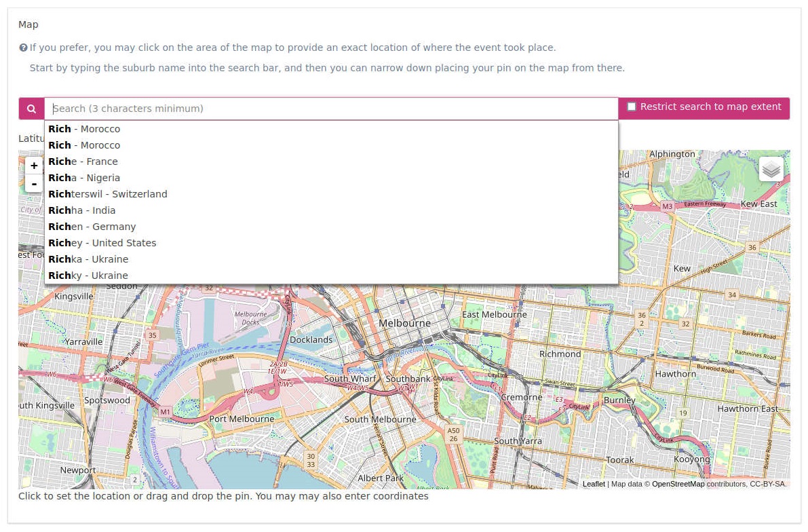808x532 pixels.
Task: Open the map layers control
Action: tap(771, 169)
